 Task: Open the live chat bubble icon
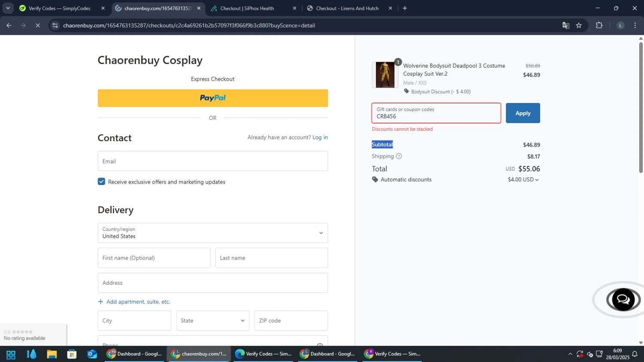623,299
